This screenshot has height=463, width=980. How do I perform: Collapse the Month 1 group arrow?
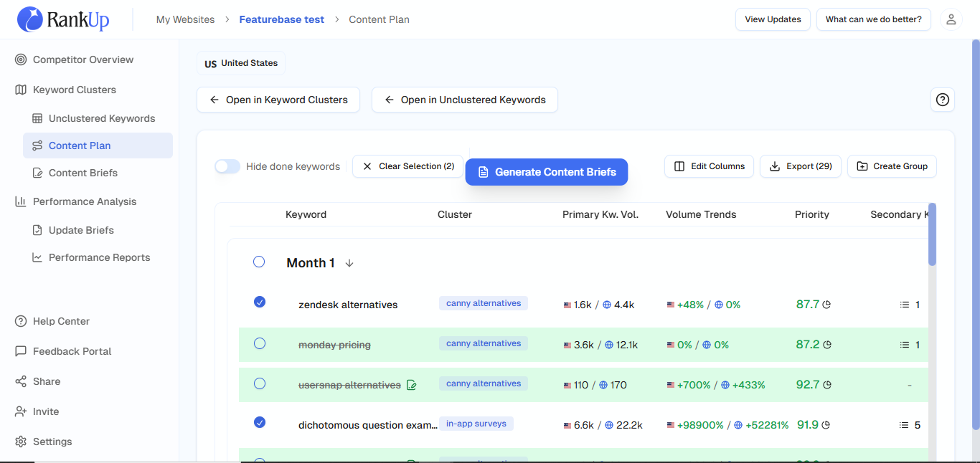[x=349, y=263]
